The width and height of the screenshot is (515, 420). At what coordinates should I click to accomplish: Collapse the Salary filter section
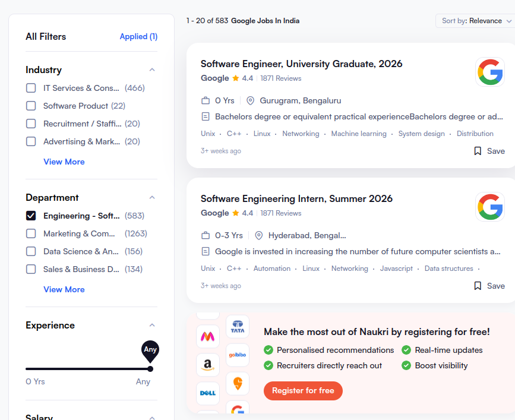point(152,418)
